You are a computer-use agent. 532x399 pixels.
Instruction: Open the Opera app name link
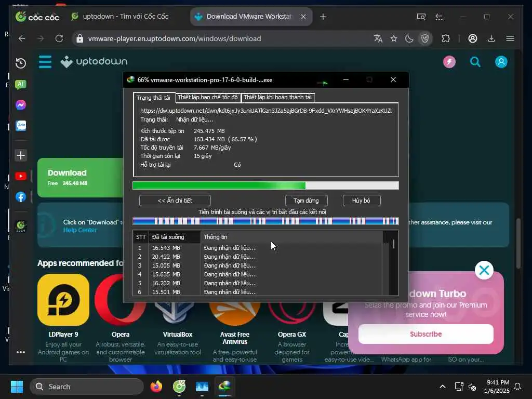tap(121, 335)
